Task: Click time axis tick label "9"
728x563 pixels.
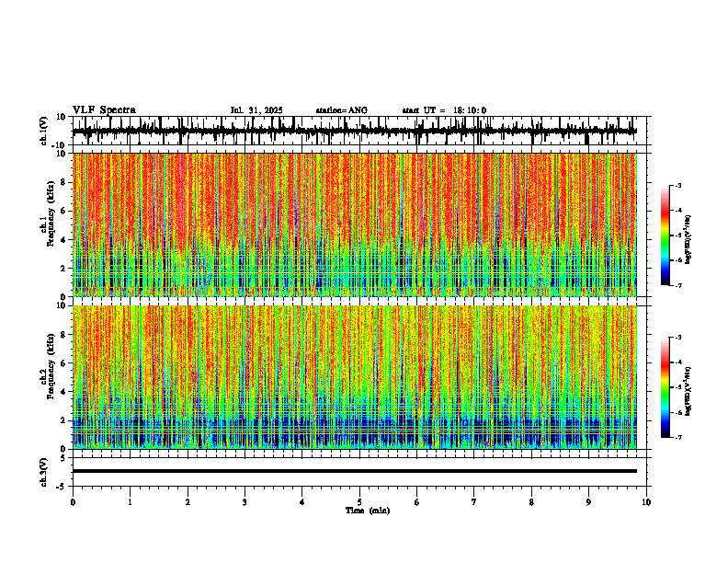Action: coord(588,502)
